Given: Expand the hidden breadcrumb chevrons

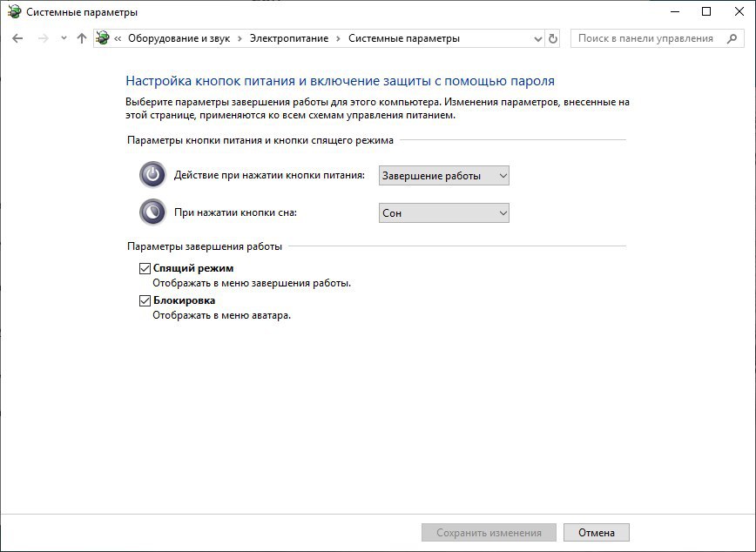Looking at the screenshot, I should 118,38.
